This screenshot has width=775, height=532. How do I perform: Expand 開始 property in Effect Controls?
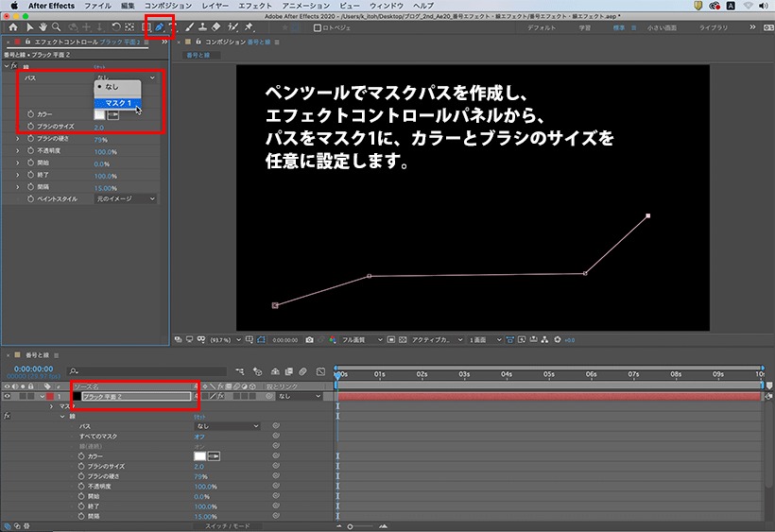click(x=18, y=163)
